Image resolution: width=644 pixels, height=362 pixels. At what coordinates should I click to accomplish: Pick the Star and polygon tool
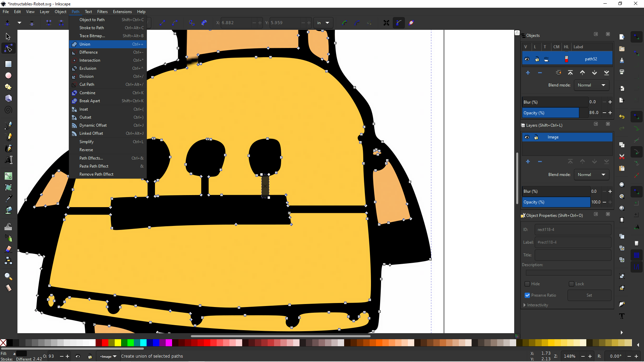8,87
